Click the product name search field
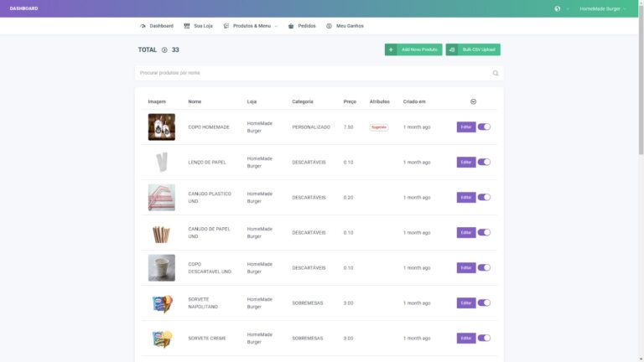The width and height of the screenshot is (644, 362). pyautogui.click(x=310, y=73)
